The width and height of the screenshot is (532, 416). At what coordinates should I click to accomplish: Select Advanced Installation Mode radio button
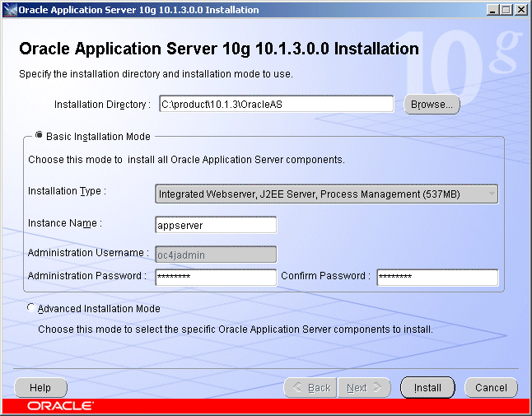pos(30,307)
